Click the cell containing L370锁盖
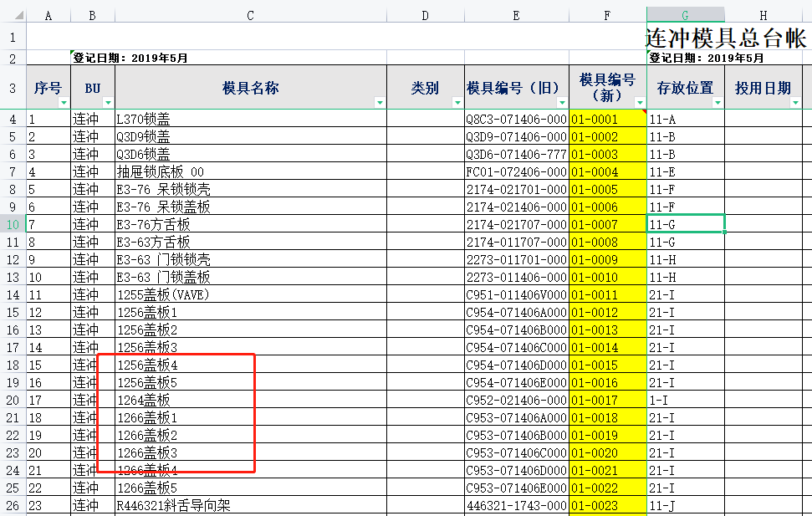The width and height of the screenshot is (812, 516). tap(250, 119)
